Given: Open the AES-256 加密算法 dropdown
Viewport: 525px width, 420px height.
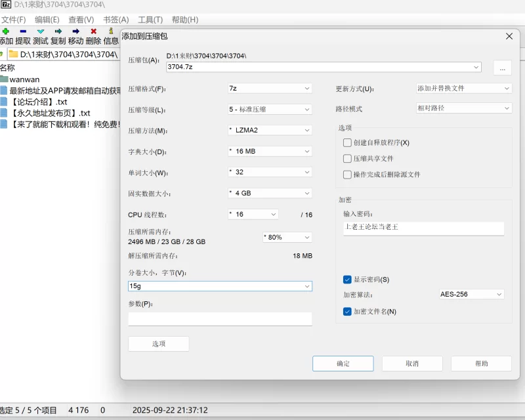Looking at the screenshot, I should 471,295.
